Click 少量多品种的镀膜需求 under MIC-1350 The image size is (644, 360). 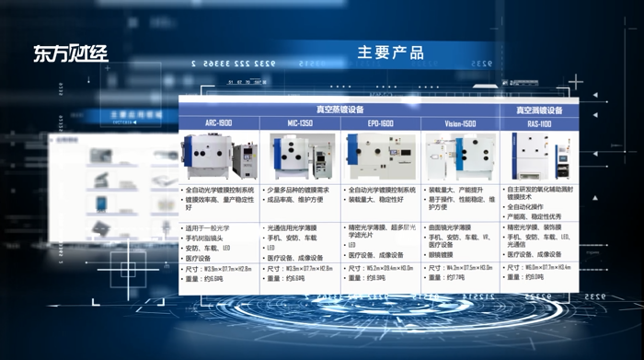pyautogui.click(x=298, y=190)
